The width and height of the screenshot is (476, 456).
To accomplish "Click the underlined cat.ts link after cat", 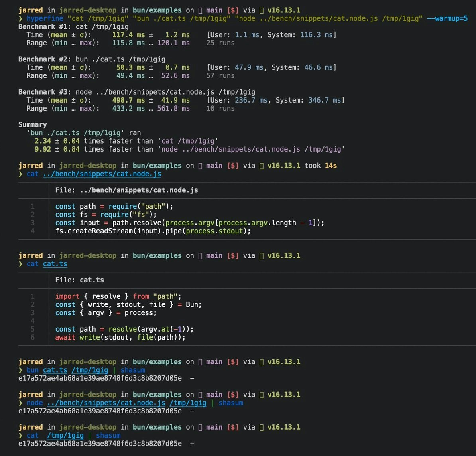I will 55,264.
